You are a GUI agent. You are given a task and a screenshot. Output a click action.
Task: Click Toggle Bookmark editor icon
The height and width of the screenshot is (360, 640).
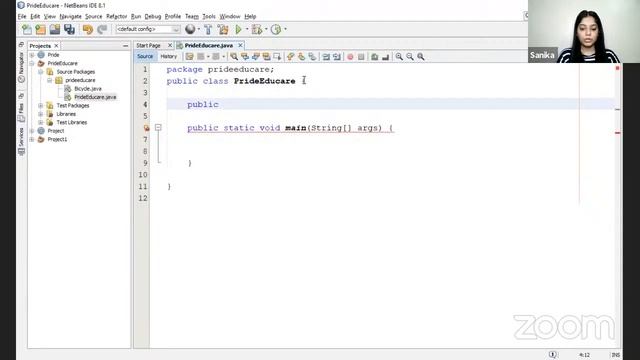(x=312, y=57)
